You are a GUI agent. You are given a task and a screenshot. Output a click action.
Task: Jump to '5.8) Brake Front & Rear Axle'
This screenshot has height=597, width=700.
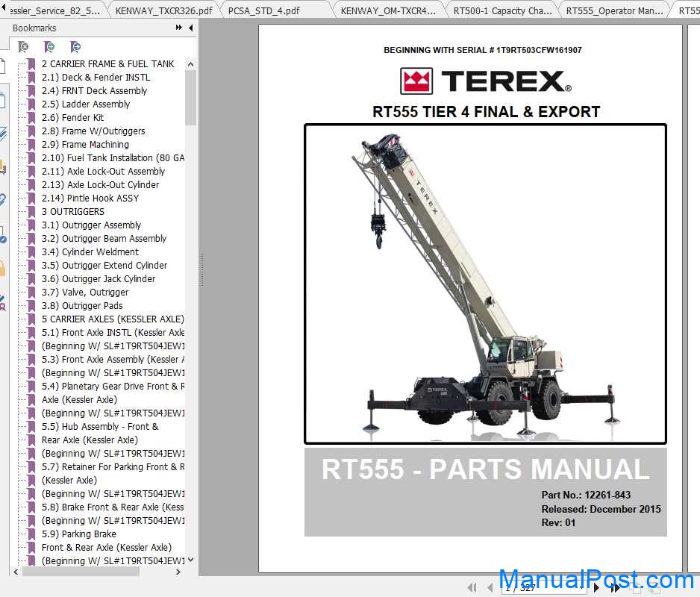pyautogui.click(x=113, y=507)
